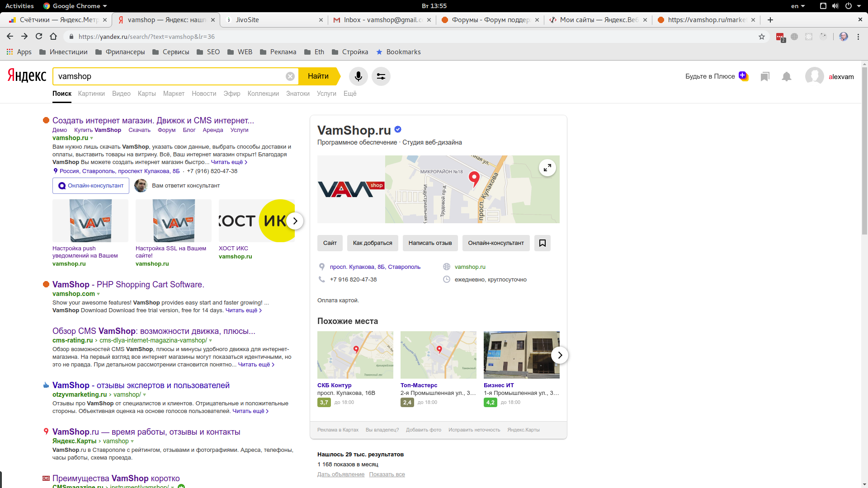Open the Google Chrome app menu
868x488 pixels.
[x=75, y=6]
